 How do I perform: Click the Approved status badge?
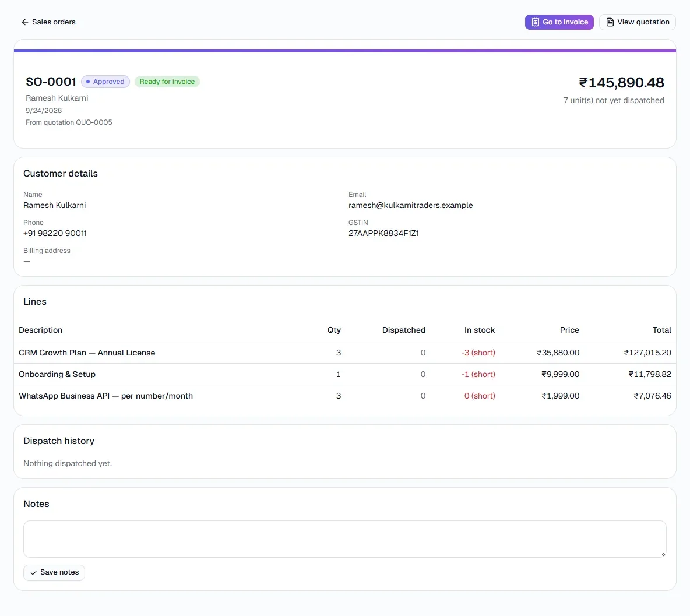(105, 82)
